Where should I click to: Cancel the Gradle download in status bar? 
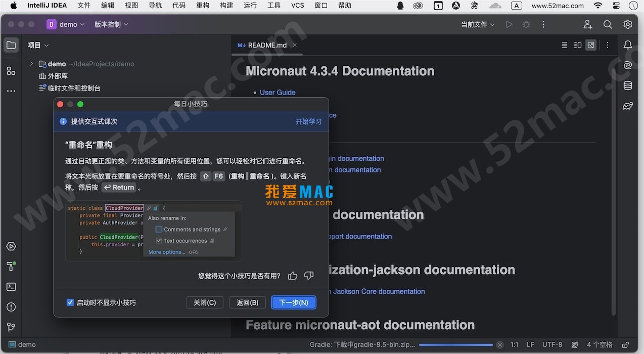(x=500, y=345)
